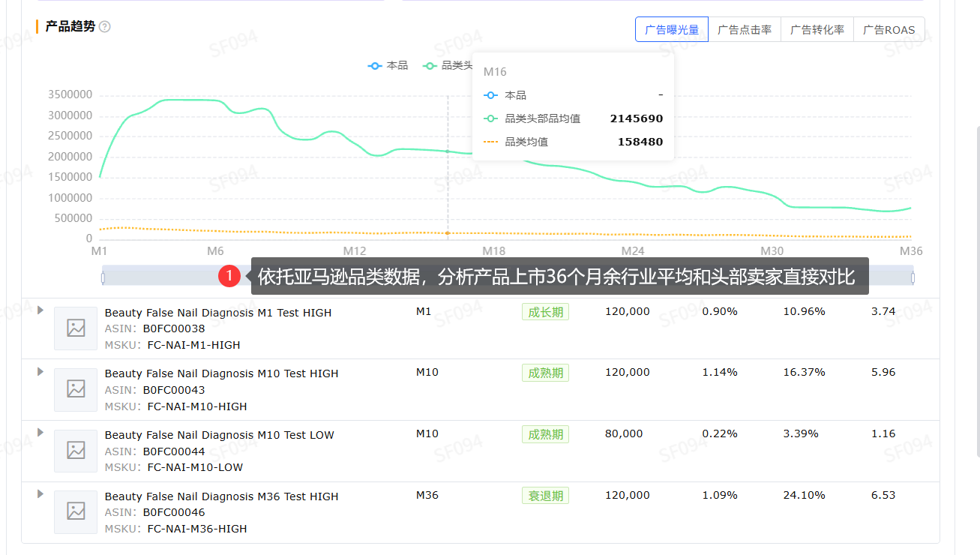980x555 pixels.
Task: Open image placeholder for M10 Test LOW product
Action: pyautogui.click(x=76, y=451)
